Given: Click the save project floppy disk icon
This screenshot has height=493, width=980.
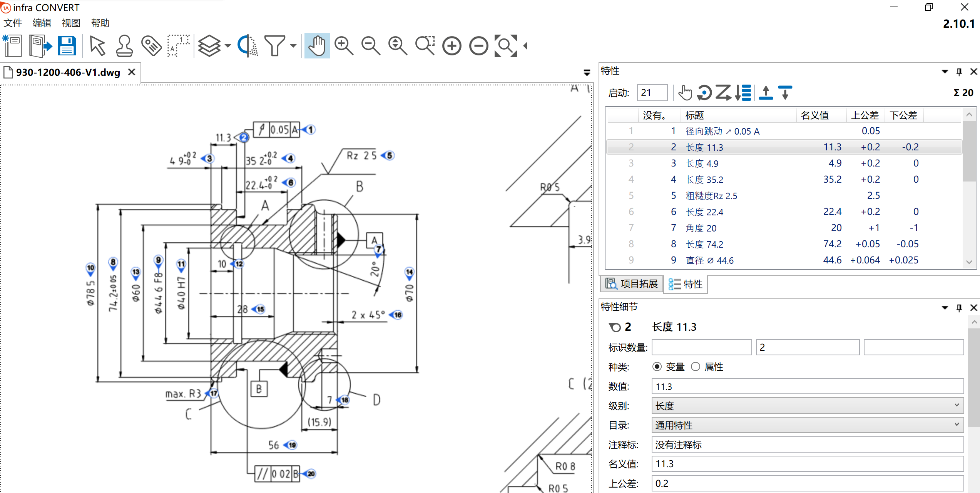Looking at the screenshot, I should (x=67, y=46).
